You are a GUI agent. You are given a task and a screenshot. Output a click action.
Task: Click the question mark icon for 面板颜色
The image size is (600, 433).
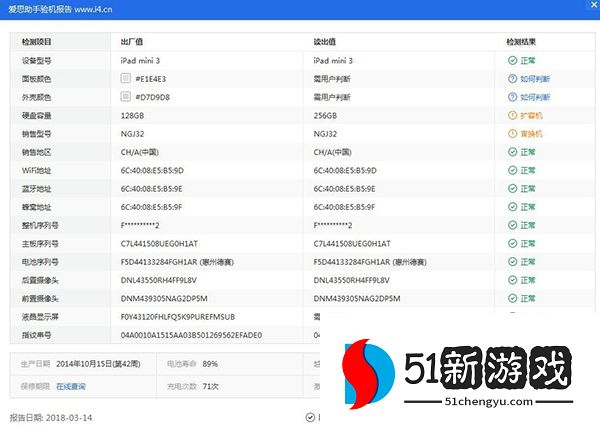point(512,79)
